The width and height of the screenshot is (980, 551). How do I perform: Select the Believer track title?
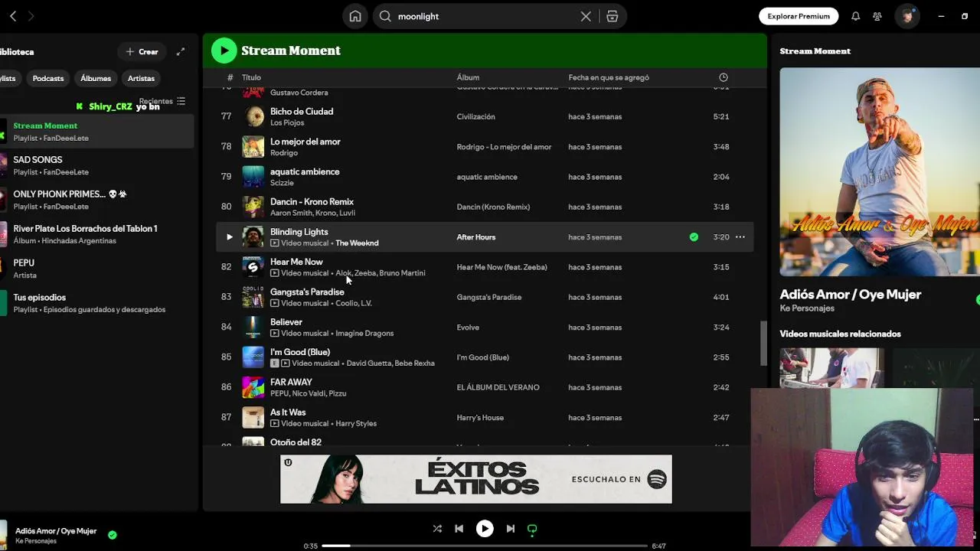[286, 322]
